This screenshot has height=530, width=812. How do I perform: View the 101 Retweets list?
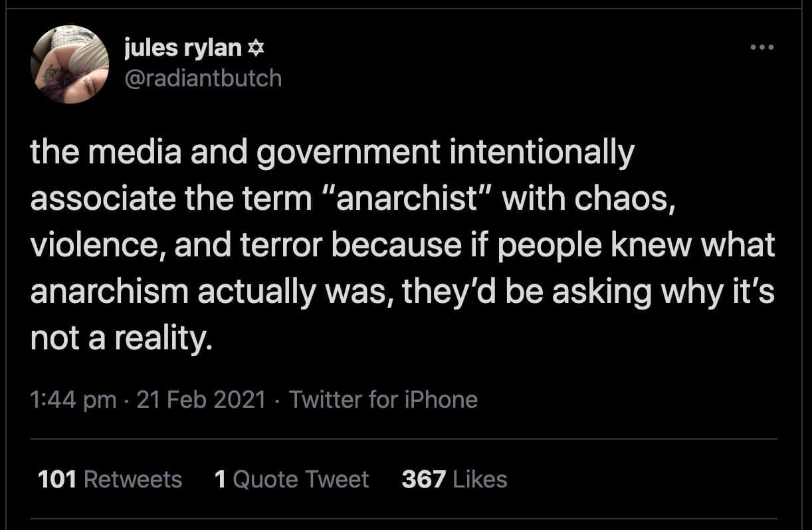click(x=110, y=479)
